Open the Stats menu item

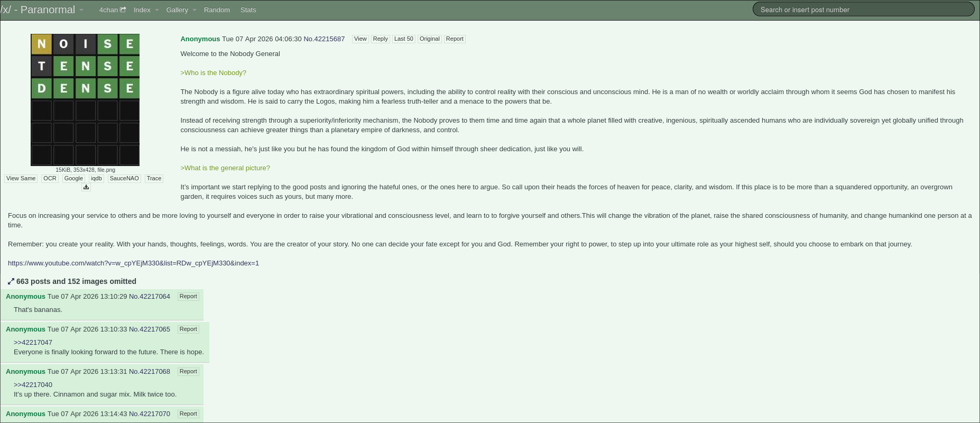(248, 10)
